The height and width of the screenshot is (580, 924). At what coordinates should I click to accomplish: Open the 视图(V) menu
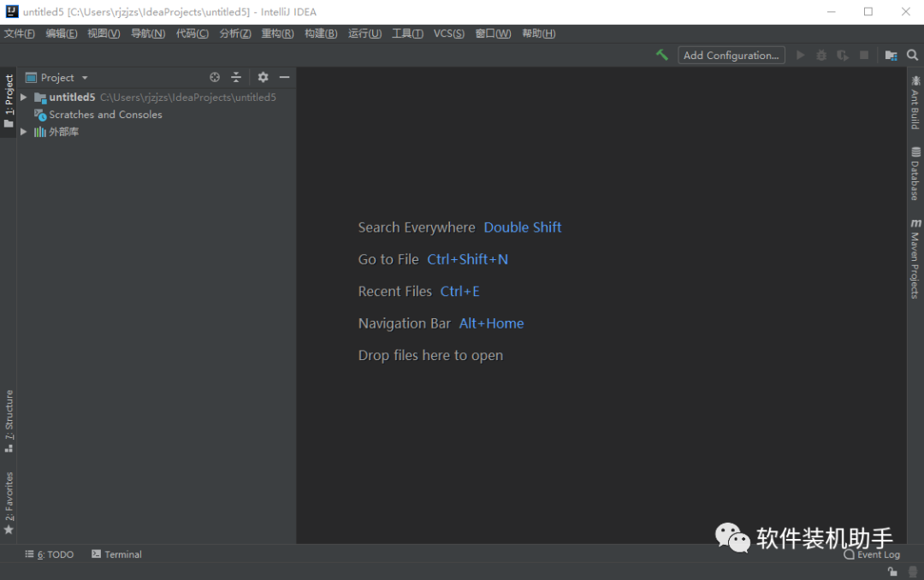point(104,33)
